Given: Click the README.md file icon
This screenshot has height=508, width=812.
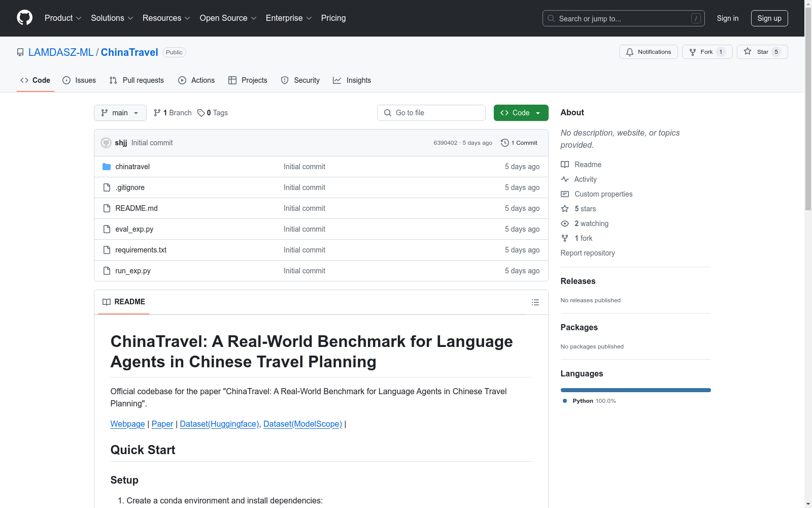Looking at the screenshot, I should (x=107, y=208).
